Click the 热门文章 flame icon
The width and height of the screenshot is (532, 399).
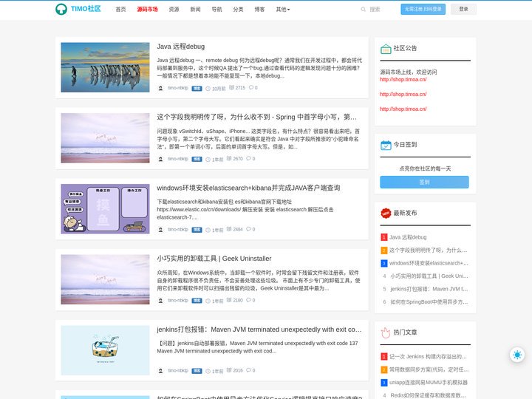[386, 332]
